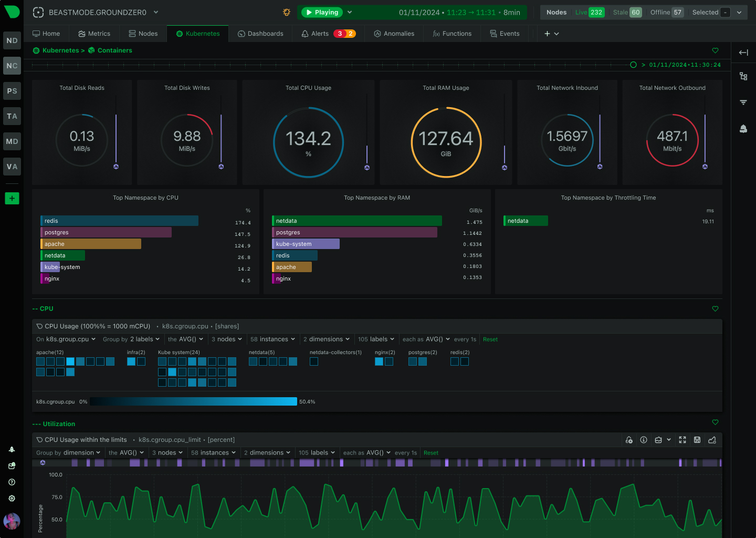Toggle the heart next to the CPU section
Screen dimensions: 756x538
[x=715, y=309]
